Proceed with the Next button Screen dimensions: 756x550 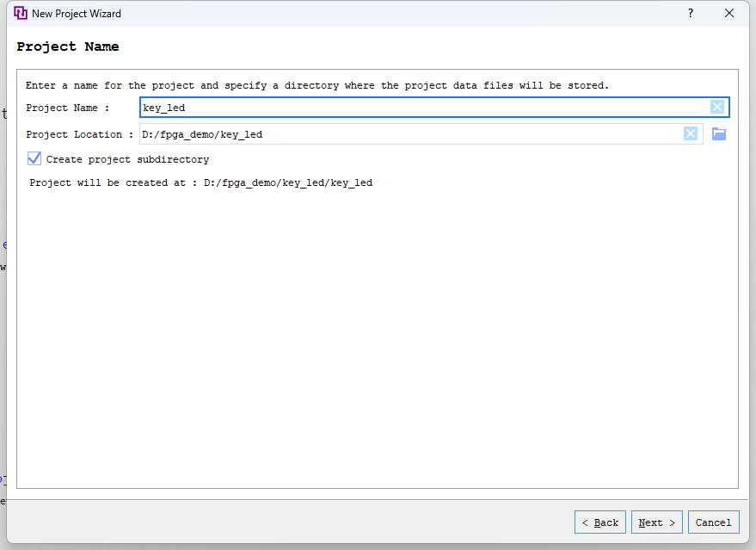(x=656, y=522)
